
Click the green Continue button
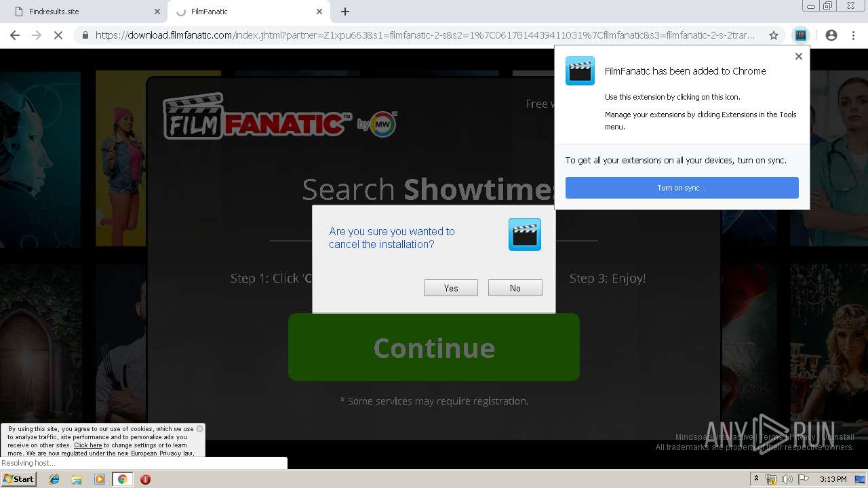pyautogui.click(x=434, y=347)
